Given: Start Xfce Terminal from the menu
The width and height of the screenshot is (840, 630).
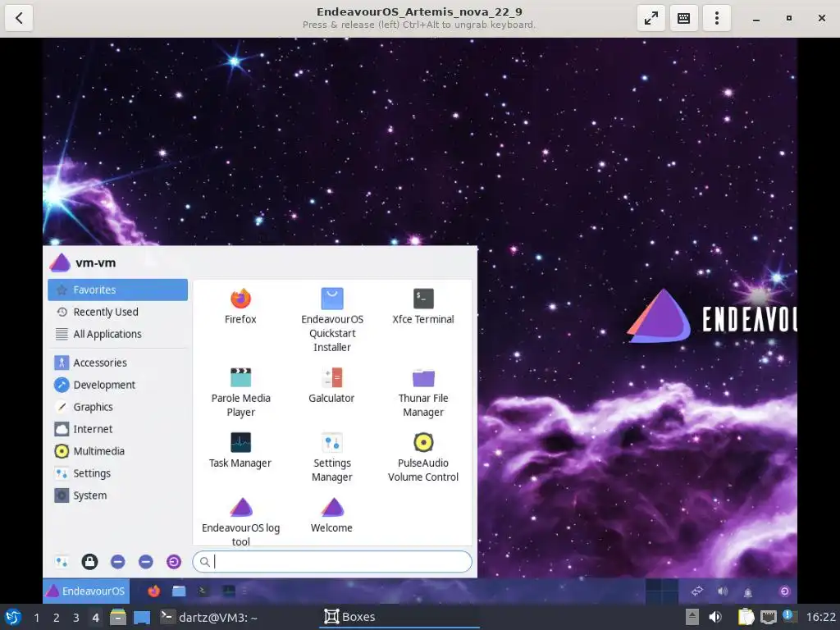Looking at the screenshot, I should pyautogui.click(x=423, y=307).
